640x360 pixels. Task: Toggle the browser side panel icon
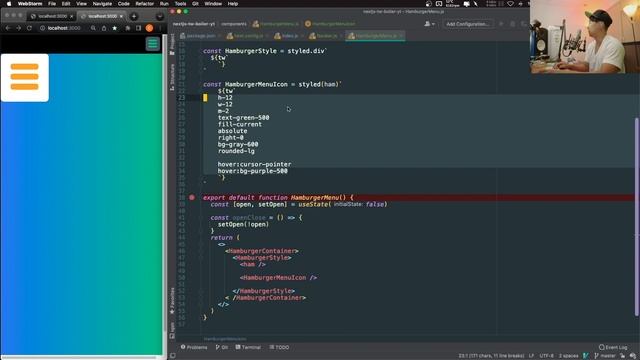tap(138, 28)
